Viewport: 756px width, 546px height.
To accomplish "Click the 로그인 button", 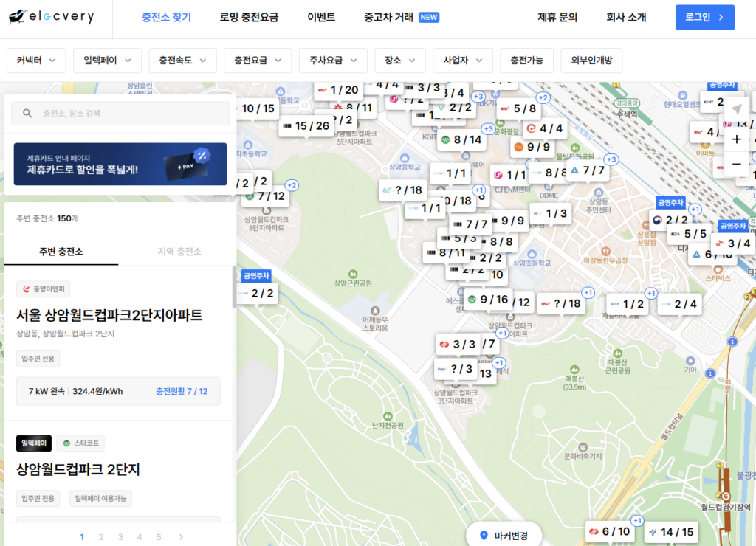I will coord(704,15).
